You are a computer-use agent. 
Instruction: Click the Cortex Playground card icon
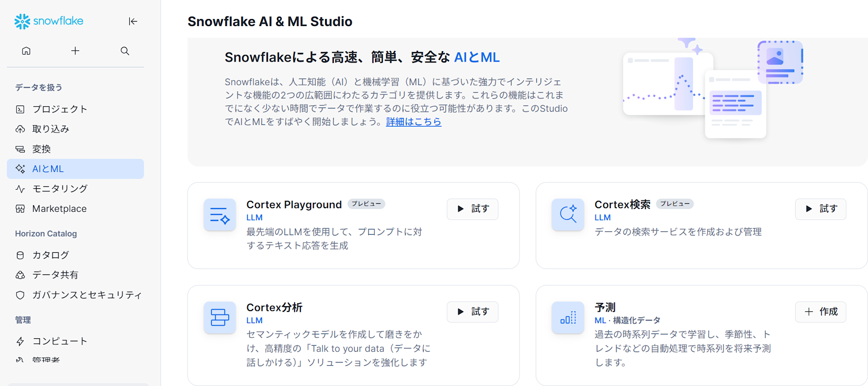[x=220, y=215]
